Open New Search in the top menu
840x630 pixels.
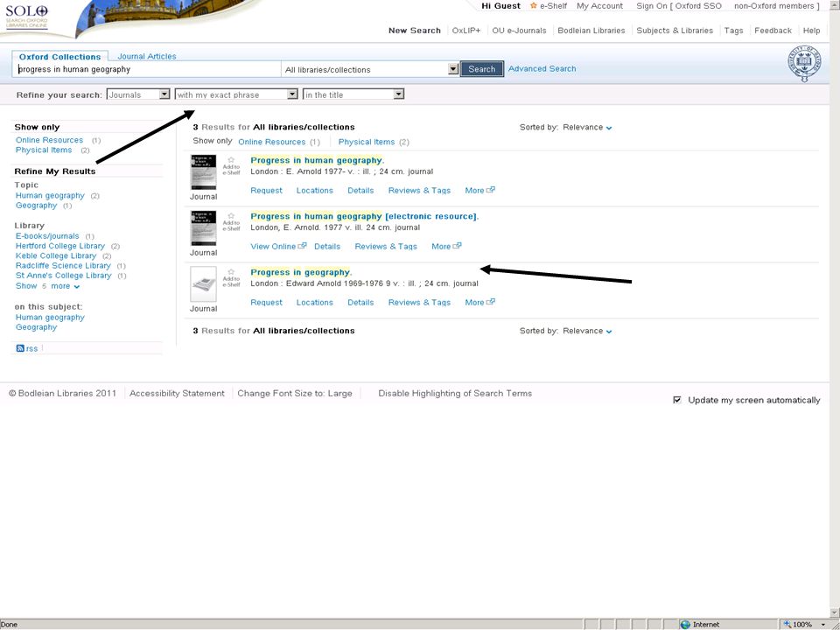coord(415,31)
